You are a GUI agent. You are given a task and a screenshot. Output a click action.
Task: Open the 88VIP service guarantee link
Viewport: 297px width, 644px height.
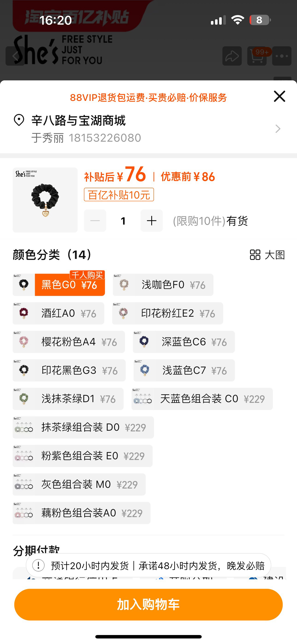(x=148, y=97)
